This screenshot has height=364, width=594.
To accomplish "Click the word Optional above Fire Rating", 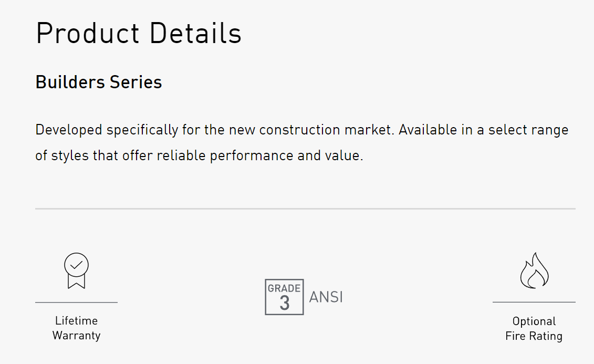I will (534, 321).
